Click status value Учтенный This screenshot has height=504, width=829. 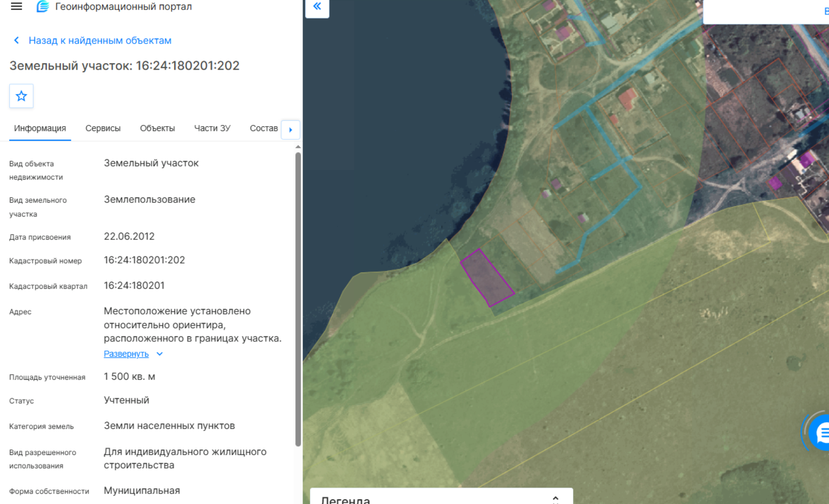coord(126,400)
